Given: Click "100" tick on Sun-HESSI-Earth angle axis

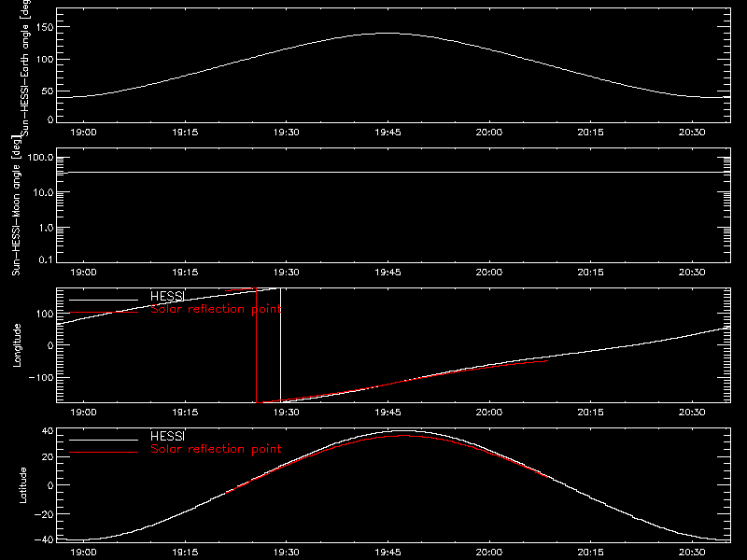Looking at the screenshot, I should coord(44,59).
